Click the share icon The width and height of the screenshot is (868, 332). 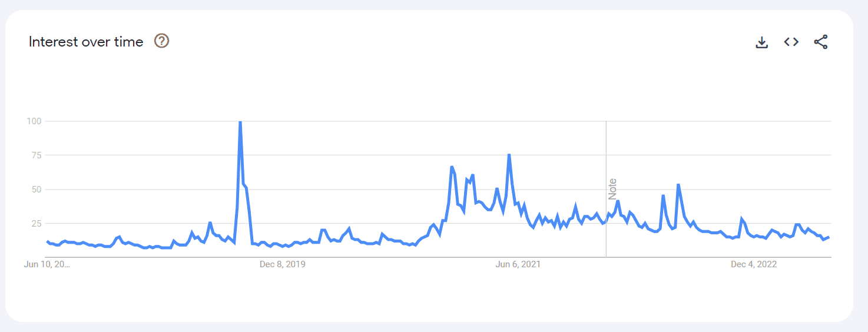pyautogui.click(x=820, y=42)
